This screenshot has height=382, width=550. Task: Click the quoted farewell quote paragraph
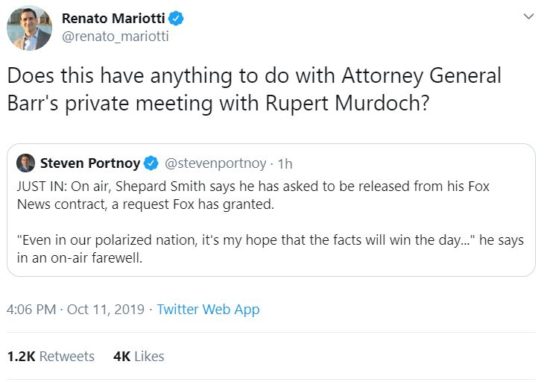(270, 249)
